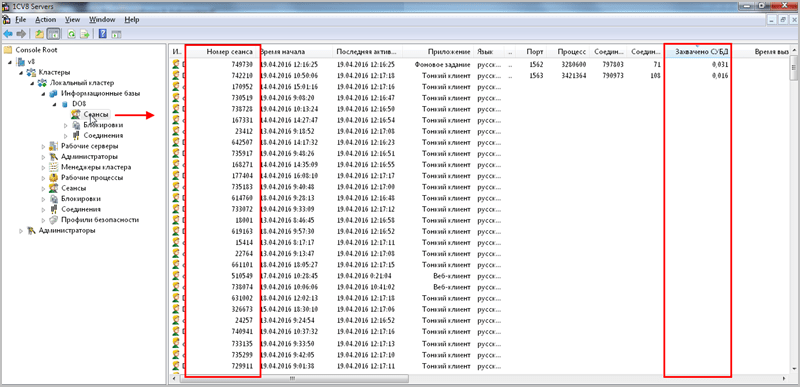Sort by Порт column header
This screenshot has height=387, width=800.
[x=531, y=52]
